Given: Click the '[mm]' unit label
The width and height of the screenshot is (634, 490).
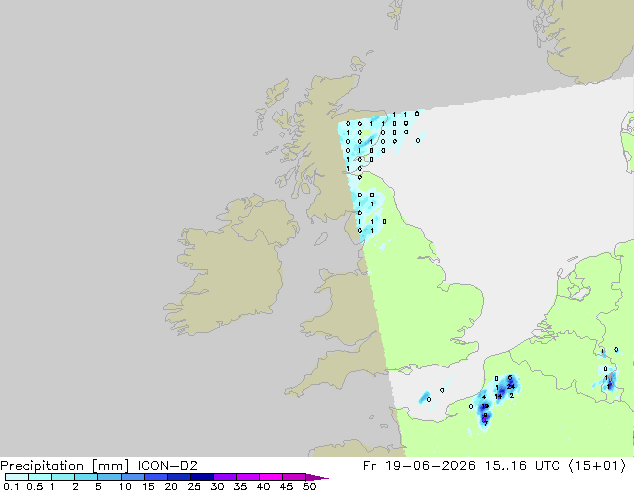Looking at the screenshot, I should [x=110, y=466].
